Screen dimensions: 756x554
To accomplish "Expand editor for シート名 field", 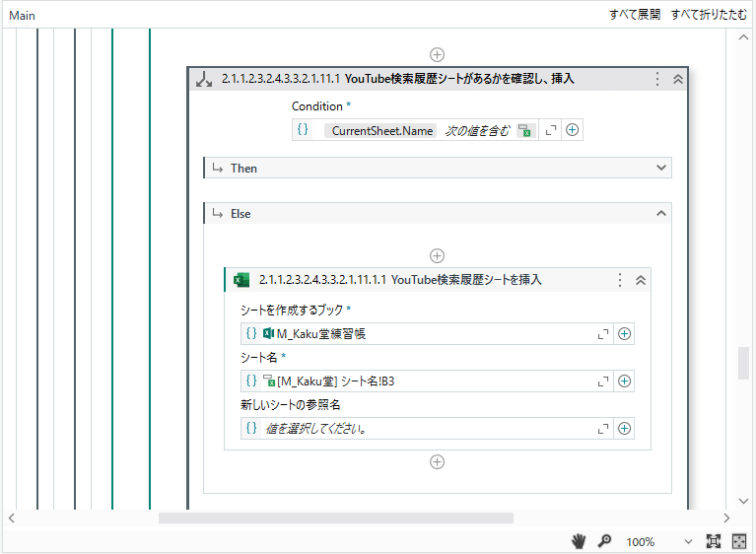I will point(602,381).
